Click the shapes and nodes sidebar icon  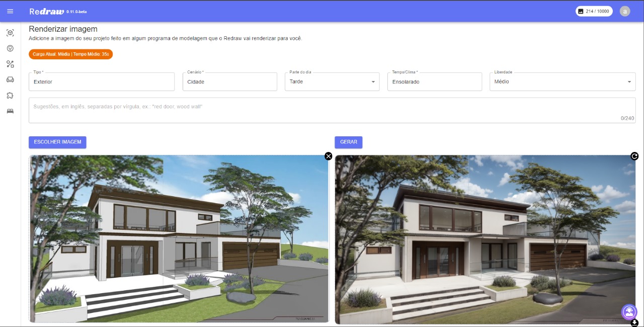click(10, 64)
